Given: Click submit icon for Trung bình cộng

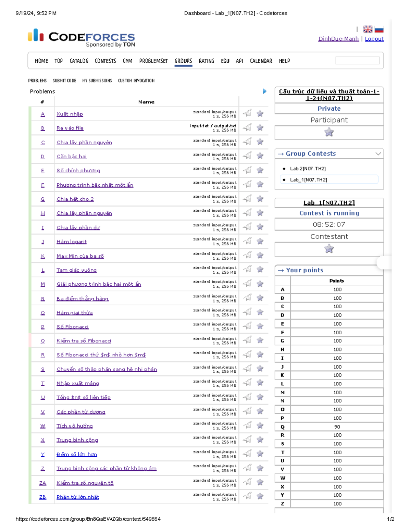Looking at the screenshot, I should point(247,440).
